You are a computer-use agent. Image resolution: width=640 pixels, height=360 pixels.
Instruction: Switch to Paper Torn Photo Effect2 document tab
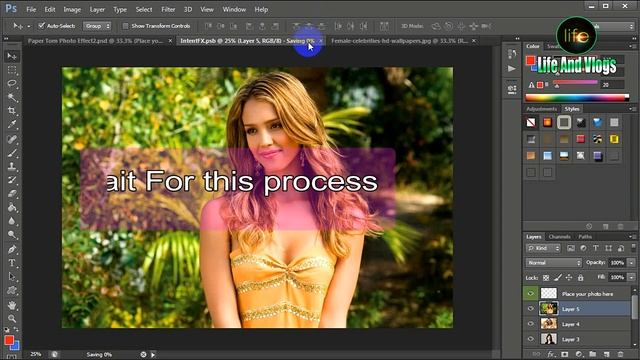click(95, 41)
